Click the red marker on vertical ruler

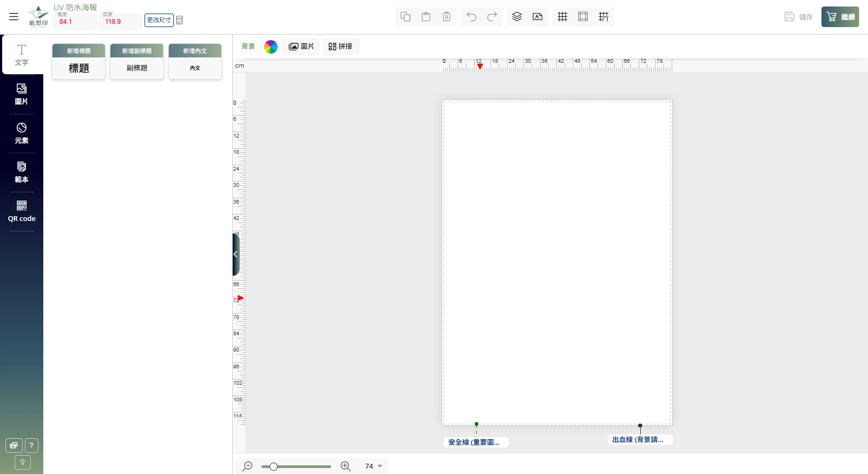pyautogui.click(x=241, y=298)
